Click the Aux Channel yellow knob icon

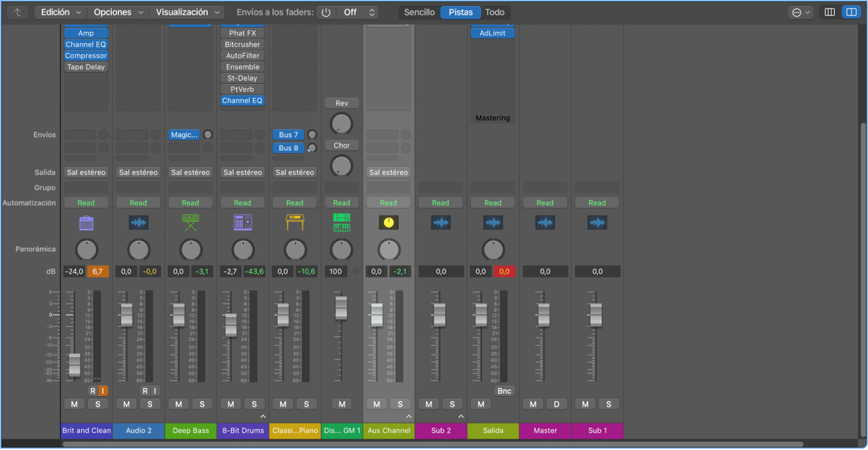(x=388, y=222)
